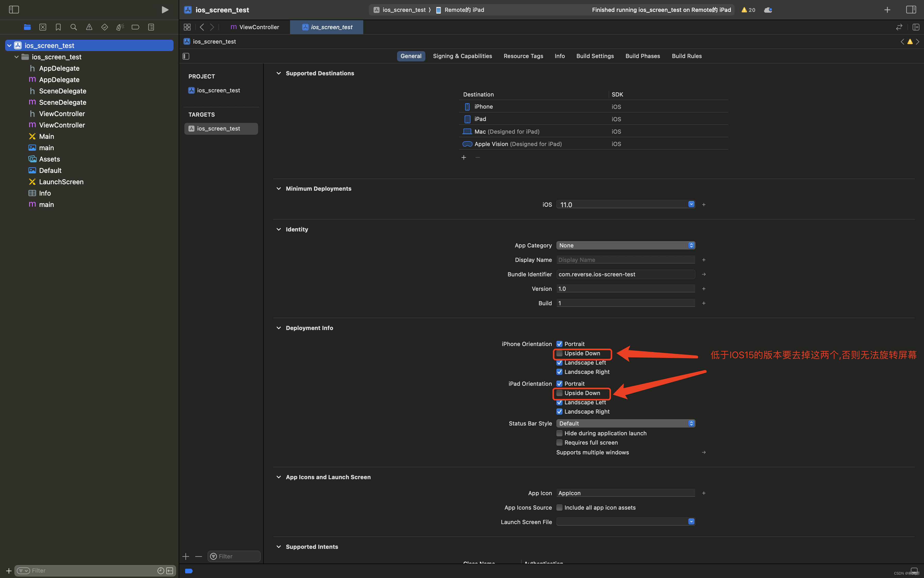
Task: Open the test navigator diamond icon
Action: 104,27
